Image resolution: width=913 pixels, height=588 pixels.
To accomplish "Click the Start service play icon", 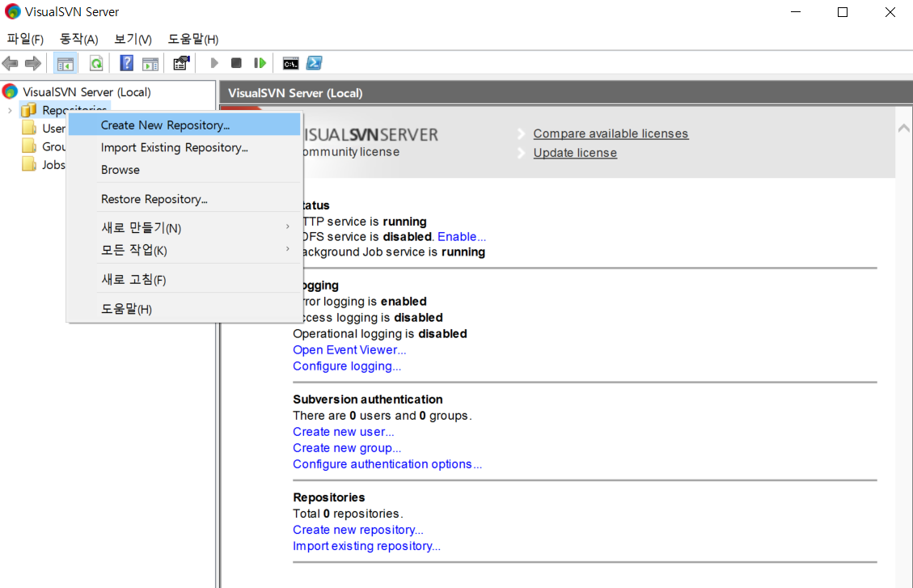I will click(213, 63).
